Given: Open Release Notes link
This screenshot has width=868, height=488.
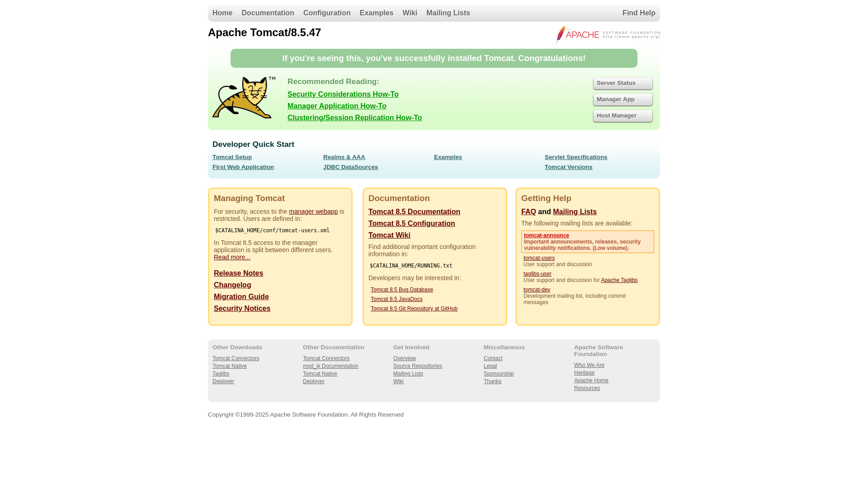Looking at the screenshot, I should (238, 273).
